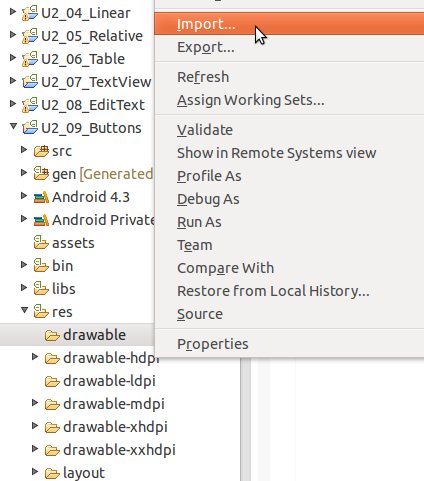Click the drawable-hdpi folder icon
Image resolution: width=424 pixels, height=481 pixels.
pos(52,358)
